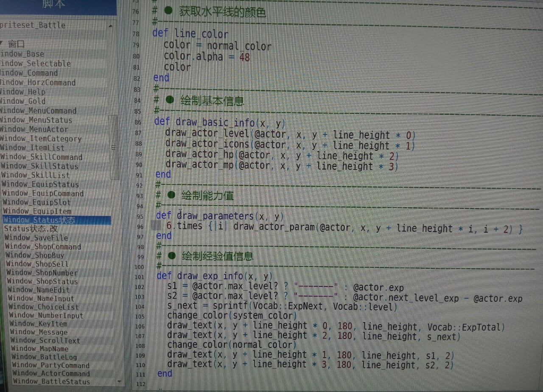Open Window_MenuCommand script

point(38,111)
